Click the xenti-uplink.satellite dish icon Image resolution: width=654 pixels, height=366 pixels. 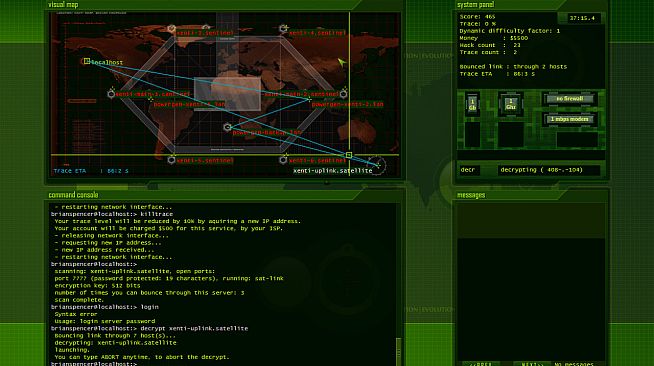click(377, 165)
